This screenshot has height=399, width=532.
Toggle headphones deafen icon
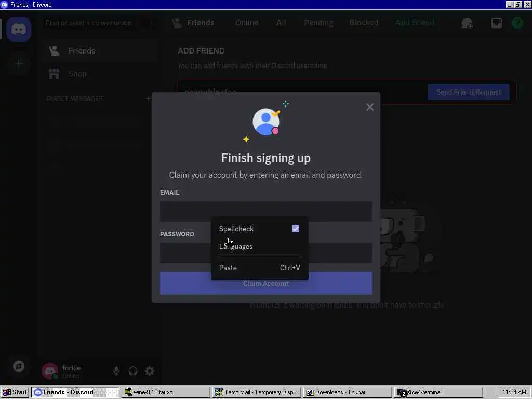coord(133,371)
